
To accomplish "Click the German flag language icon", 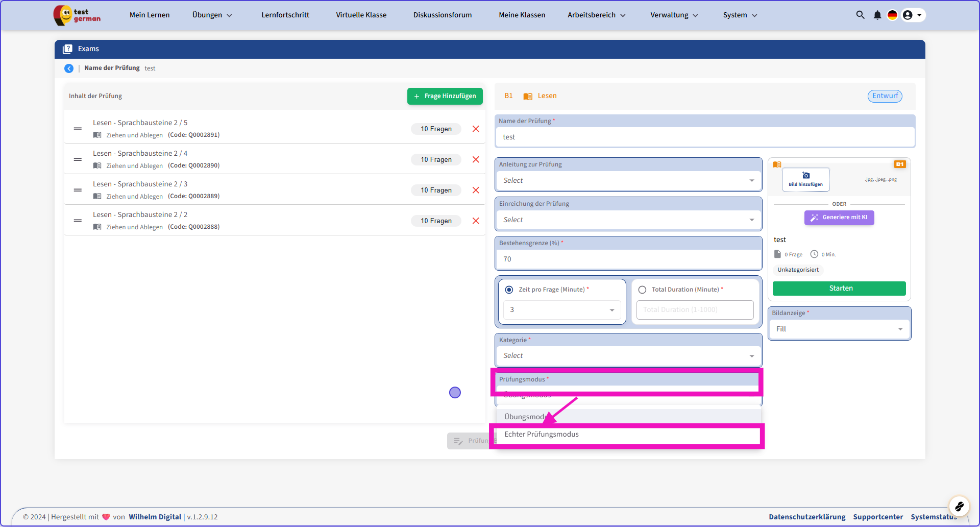I will [x=892, y=15].
